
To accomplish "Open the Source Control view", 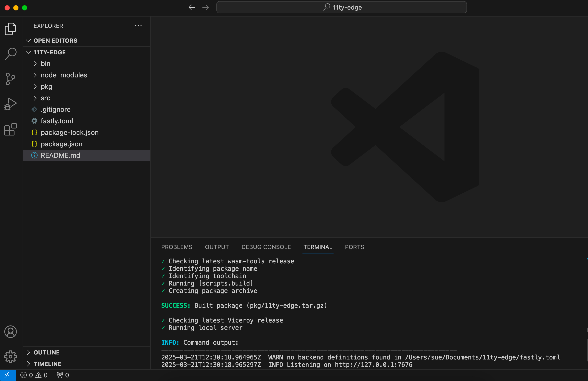I will pos(10,79).
